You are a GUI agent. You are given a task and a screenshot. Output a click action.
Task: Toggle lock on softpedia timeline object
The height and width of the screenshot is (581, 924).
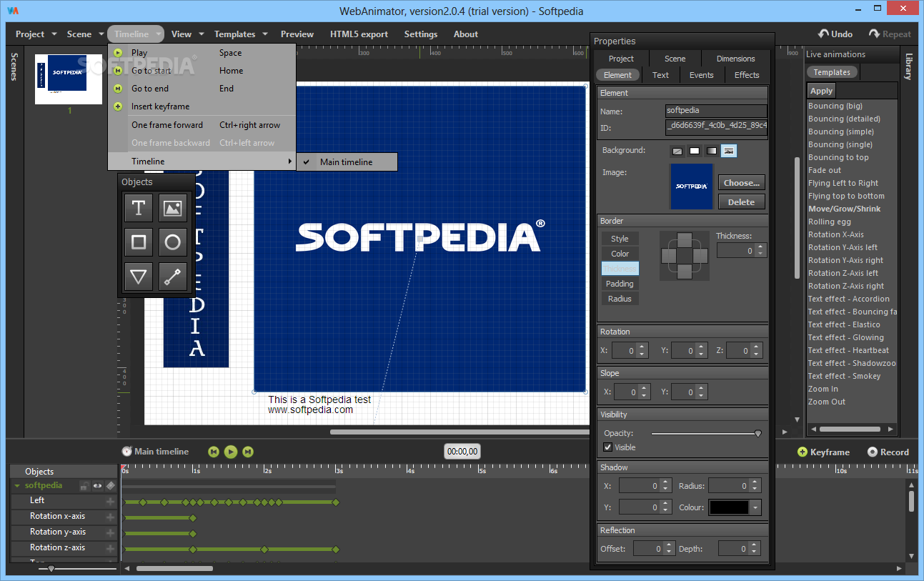click(84, 486)
